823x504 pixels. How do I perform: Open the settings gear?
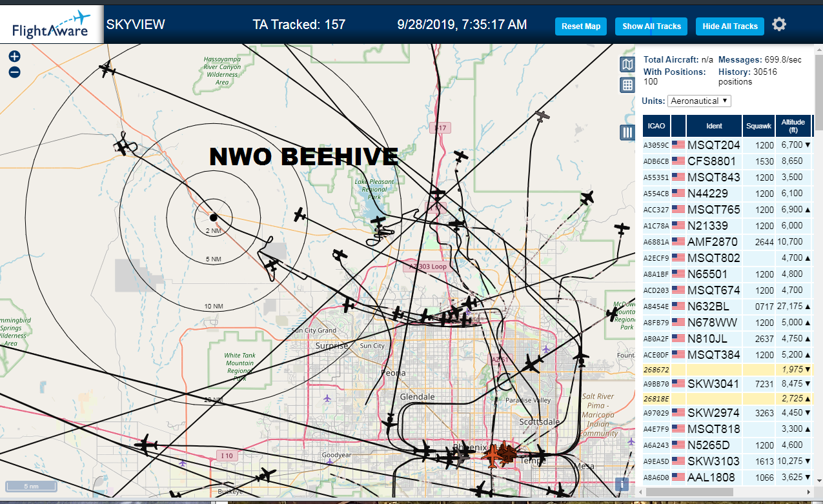779,25
